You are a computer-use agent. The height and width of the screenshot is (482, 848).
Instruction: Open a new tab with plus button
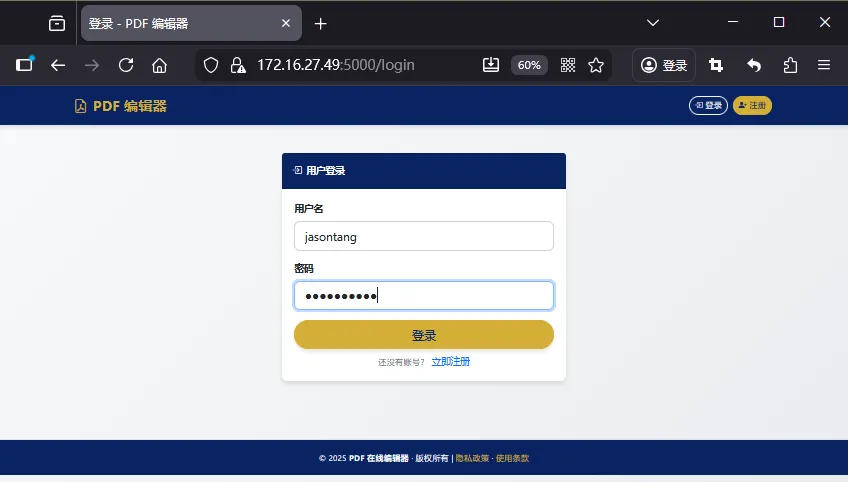click(x=321, y=24)
